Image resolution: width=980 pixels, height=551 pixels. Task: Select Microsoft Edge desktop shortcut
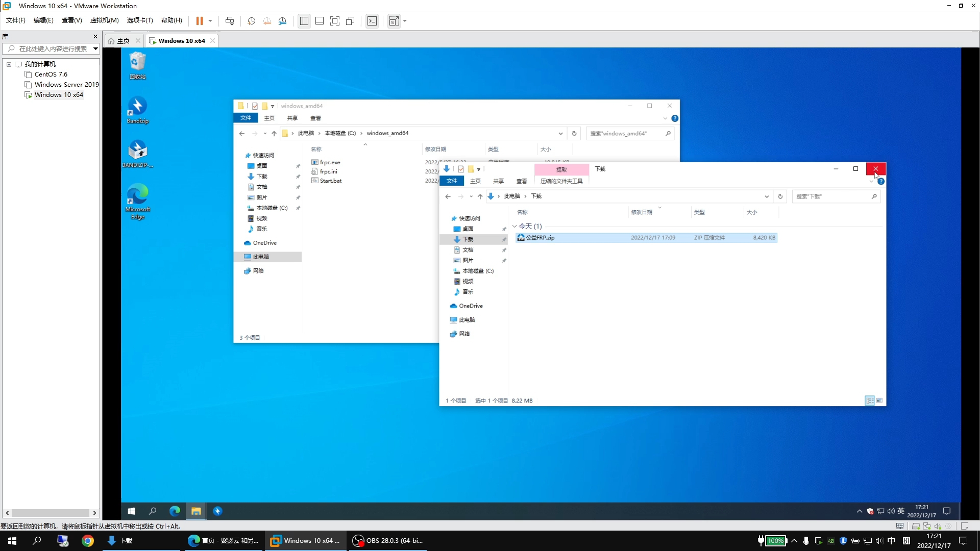tap(137, 202)
